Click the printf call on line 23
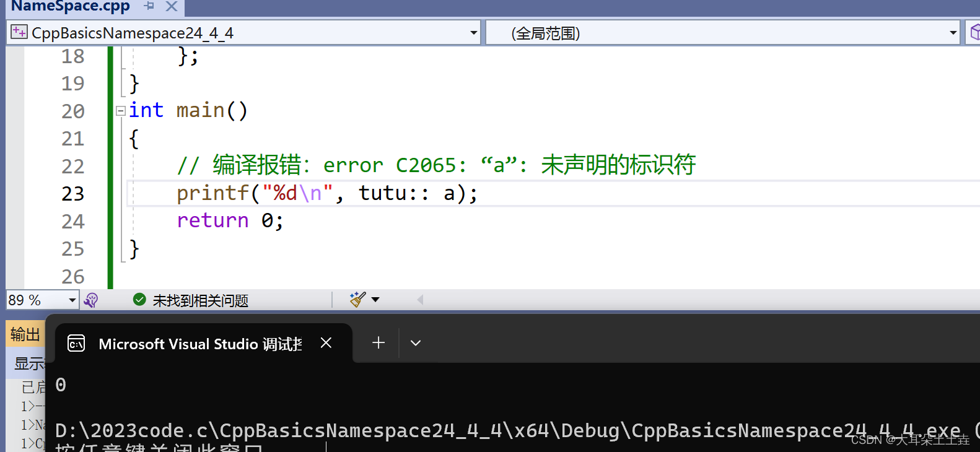 (212, 193)
